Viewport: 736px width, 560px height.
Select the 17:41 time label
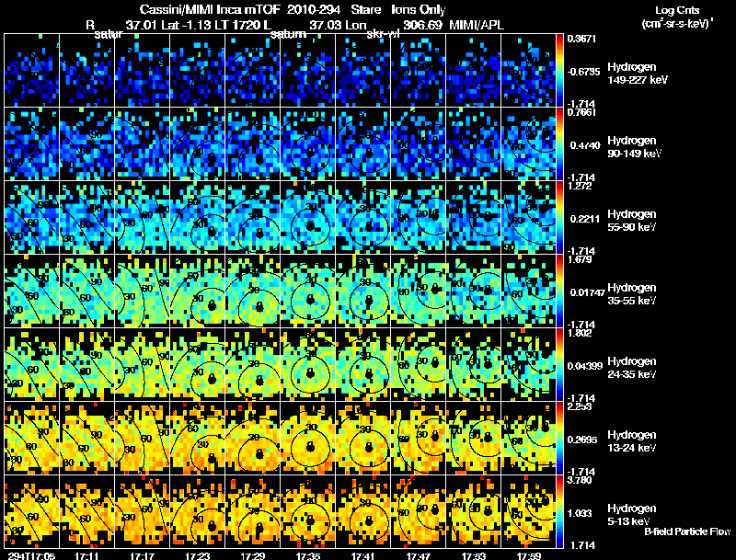pyautogui.click(x=362, y=555)
